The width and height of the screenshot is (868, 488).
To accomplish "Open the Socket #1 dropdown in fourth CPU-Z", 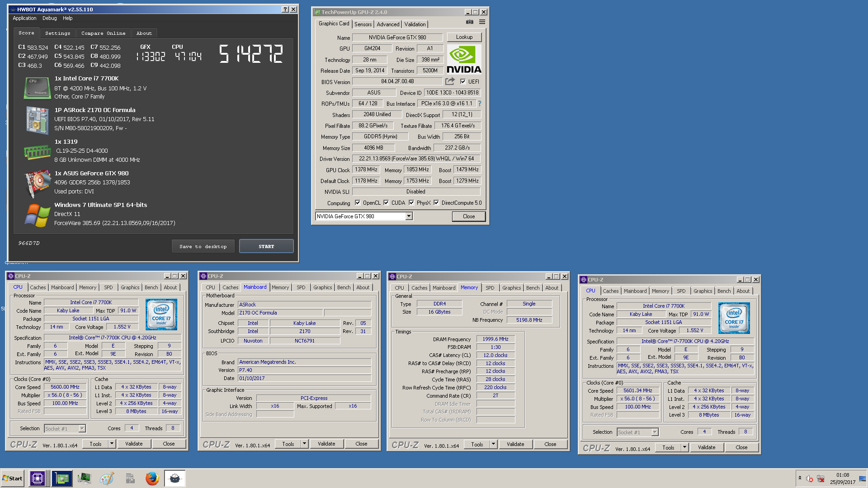I will 655,432.
